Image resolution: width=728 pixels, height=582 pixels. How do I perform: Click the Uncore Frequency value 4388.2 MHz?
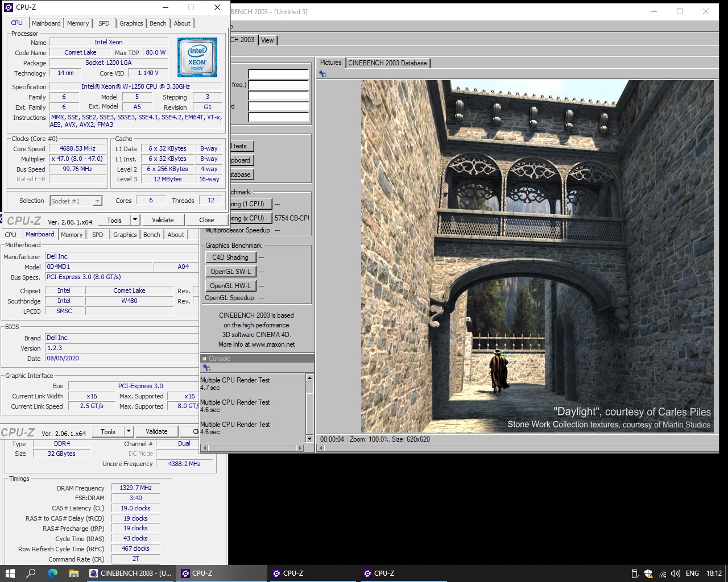pyautogui.click(x=184, y=464)
